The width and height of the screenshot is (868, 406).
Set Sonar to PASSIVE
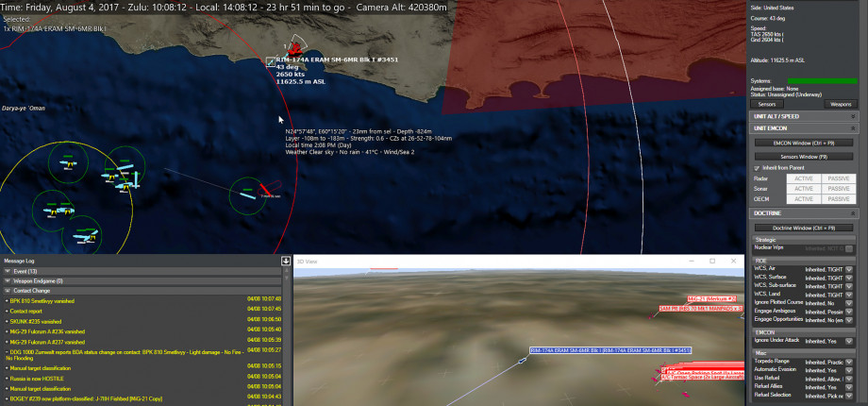(838, 189)
